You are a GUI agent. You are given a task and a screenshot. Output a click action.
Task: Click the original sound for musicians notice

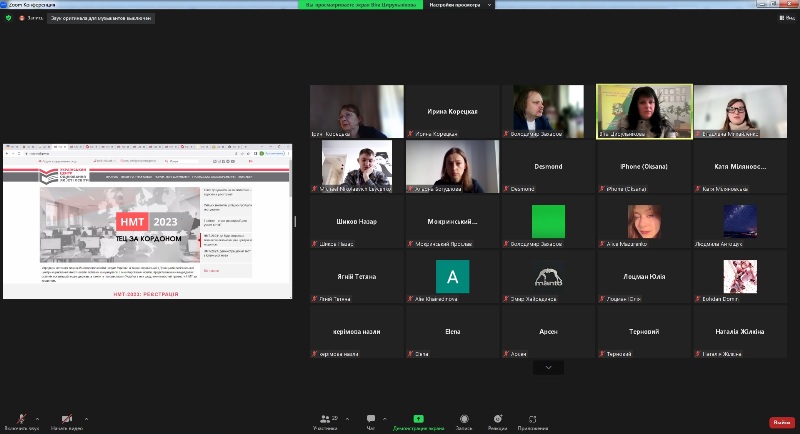click(x=101, y=18)
